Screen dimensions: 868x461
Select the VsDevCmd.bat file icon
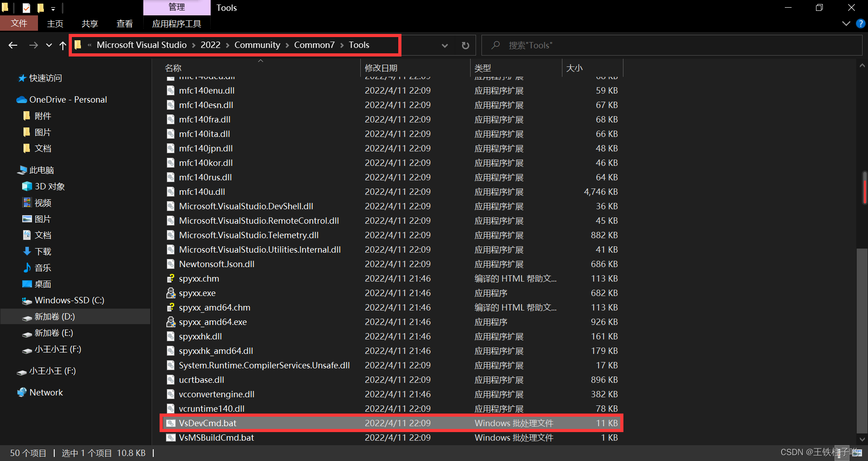click(170, 423)
